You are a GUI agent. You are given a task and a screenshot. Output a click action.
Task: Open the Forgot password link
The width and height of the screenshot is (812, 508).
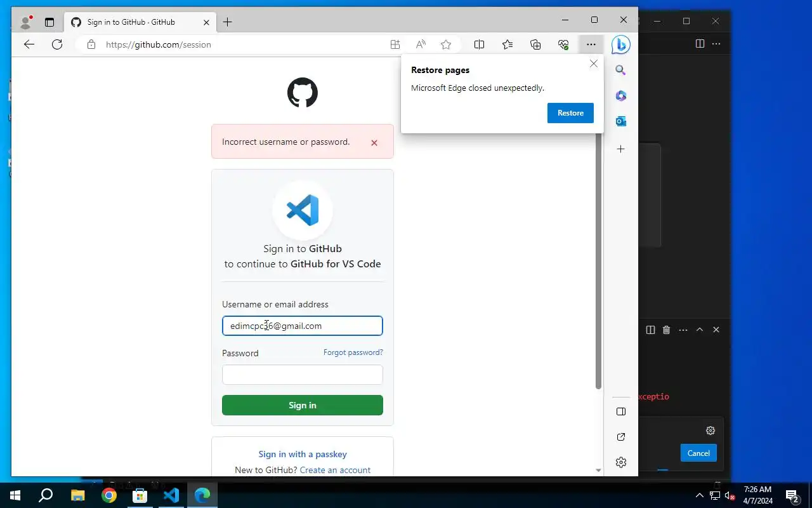(353, 352)
